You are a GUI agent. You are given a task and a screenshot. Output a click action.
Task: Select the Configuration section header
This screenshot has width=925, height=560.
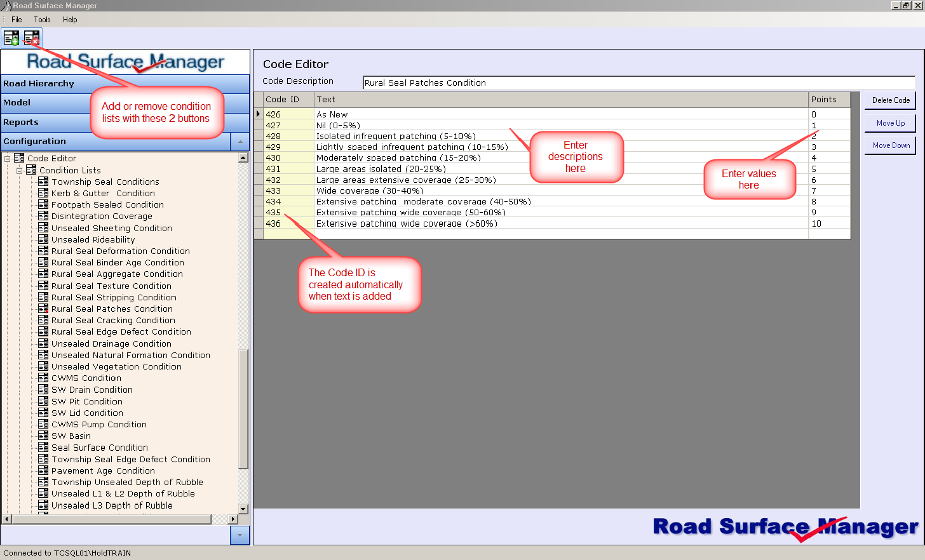point(116,142)
